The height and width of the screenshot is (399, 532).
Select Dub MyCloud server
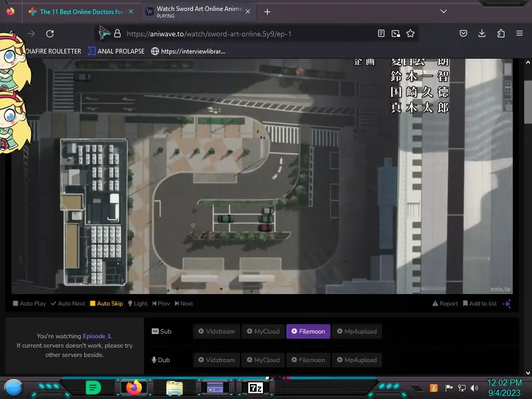tap(263, 360)
